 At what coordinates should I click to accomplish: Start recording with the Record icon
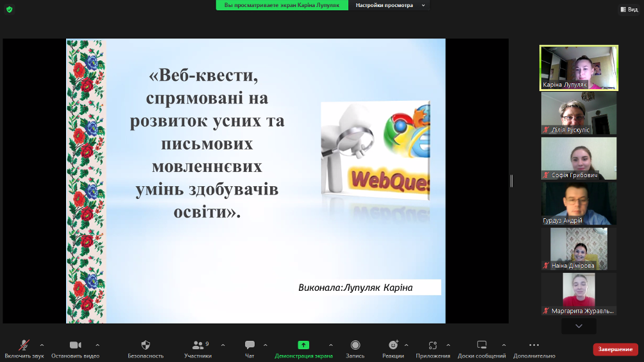coord(355,345)
